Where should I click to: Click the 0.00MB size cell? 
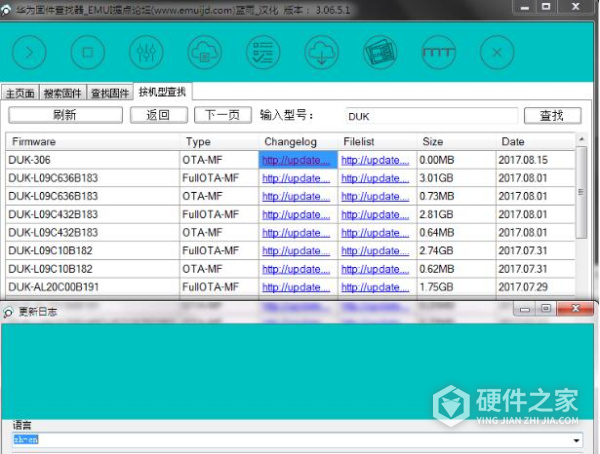click(x=457, y=160)
